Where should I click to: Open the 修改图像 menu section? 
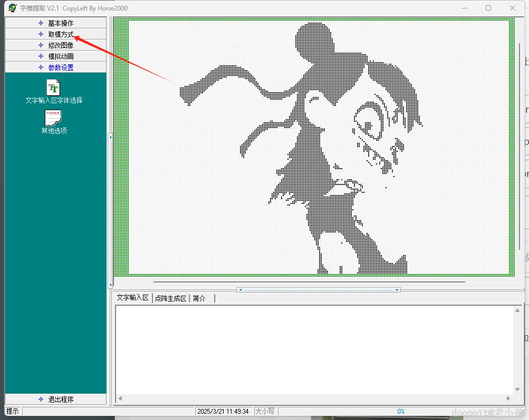(x=56, y=45)
